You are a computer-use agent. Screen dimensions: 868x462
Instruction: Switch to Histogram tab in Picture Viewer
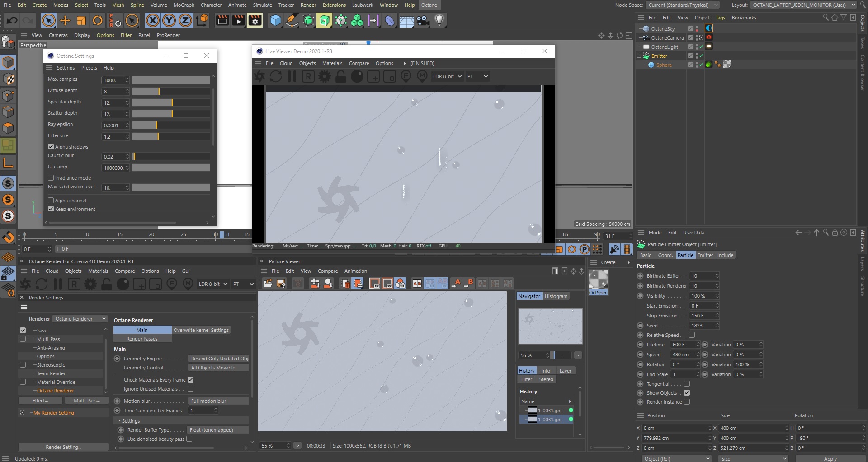pyautogui.click(x=556, y=296)
